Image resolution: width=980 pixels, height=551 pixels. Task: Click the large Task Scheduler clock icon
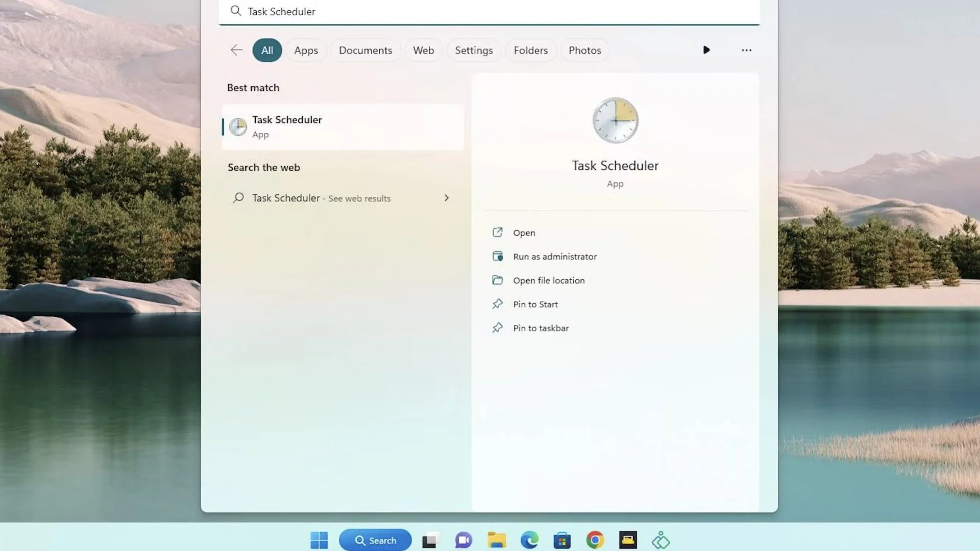coord(615,120)
